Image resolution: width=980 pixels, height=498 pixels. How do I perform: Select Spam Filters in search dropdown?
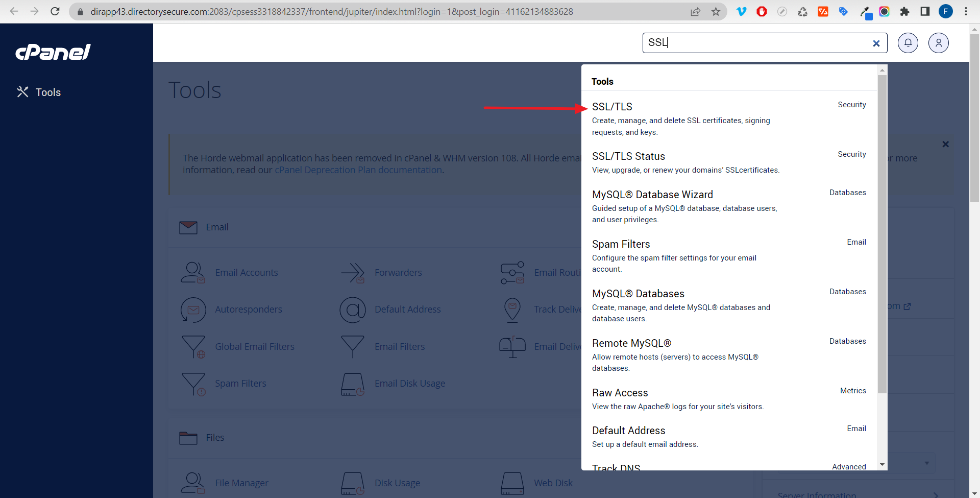click(x=621, y=244)
